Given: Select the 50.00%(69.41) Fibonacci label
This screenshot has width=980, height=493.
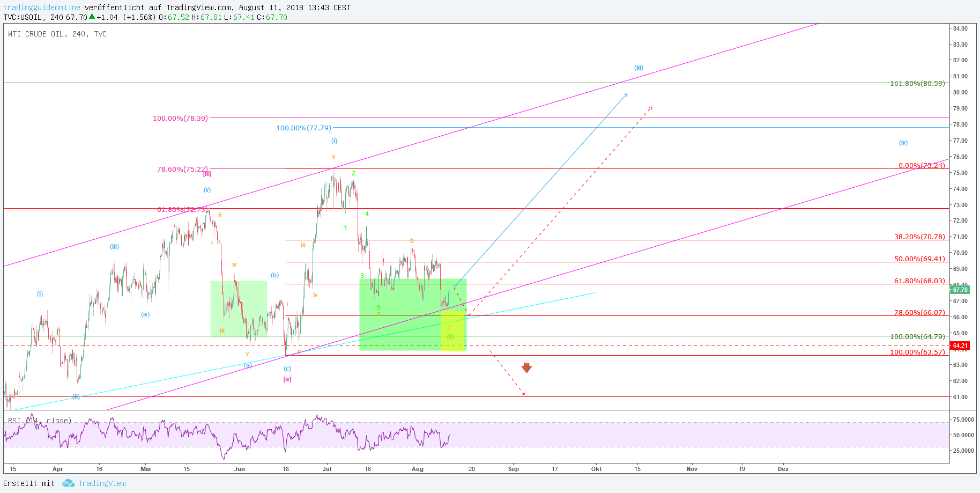Looking at the screenshot, I should tap(919, 259).
